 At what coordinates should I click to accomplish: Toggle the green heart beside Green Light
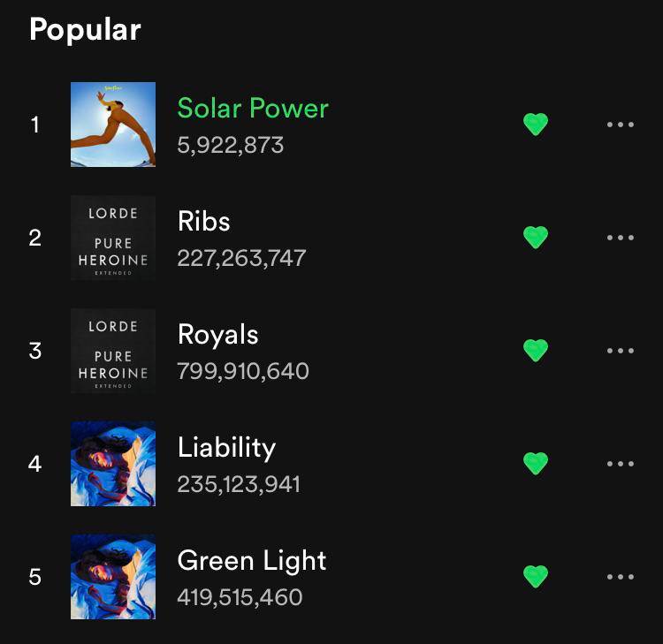coord(536,577)
